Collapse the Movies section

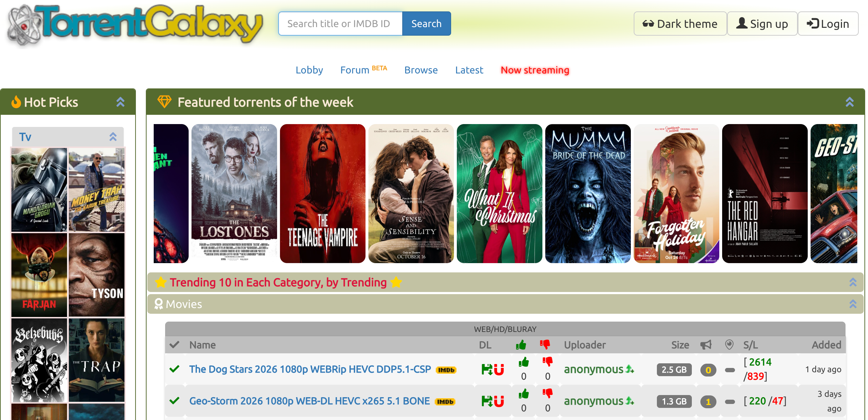(x=853, y=304)
